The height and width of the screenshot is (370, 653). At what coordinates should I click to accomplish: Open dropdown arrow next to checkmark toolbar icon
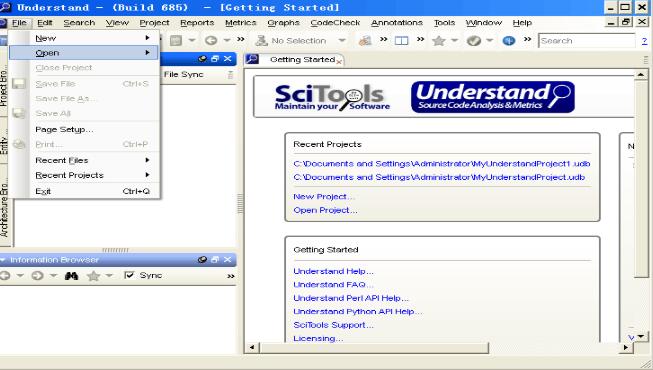click(x=490, y=40)
